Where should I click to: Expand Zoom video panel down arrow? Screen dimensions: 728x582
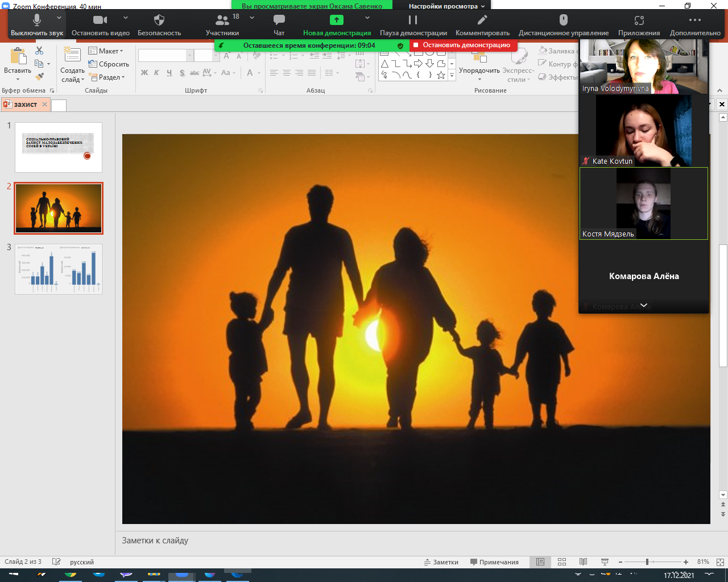point(644,305)
